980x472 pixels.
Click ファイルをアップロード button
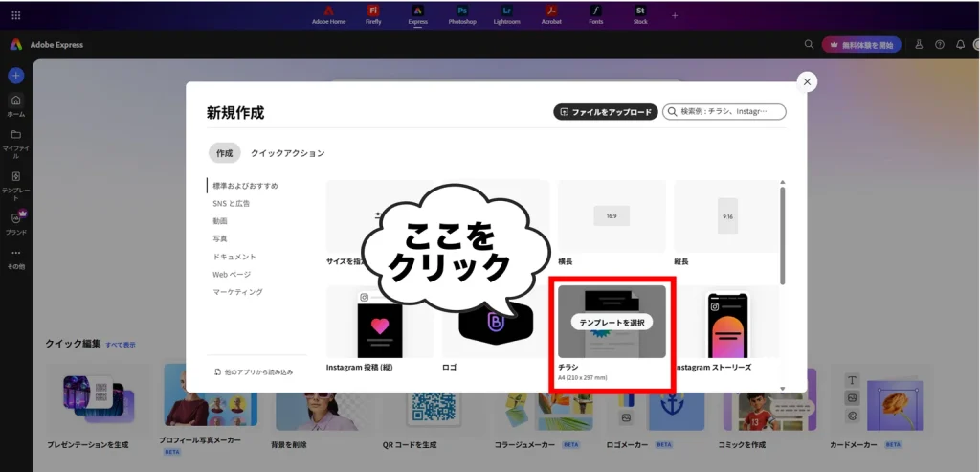click(606, 112)
